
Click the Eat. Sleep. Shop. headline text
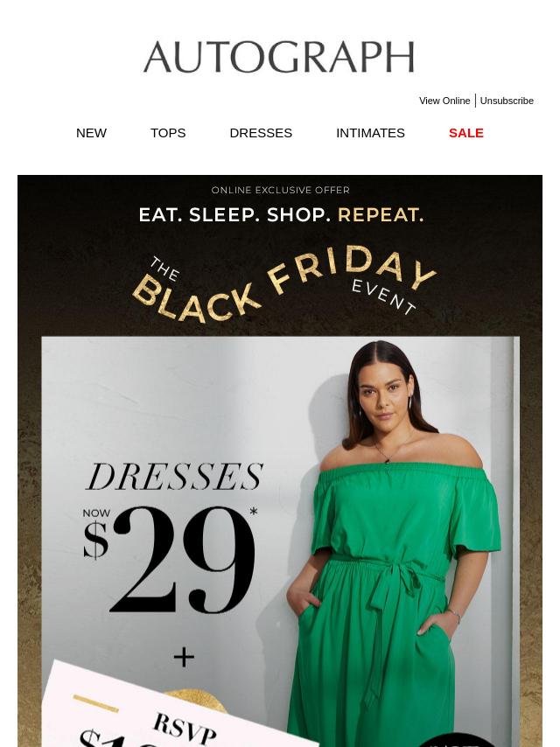pyautogui.click(x=234, y=215)
